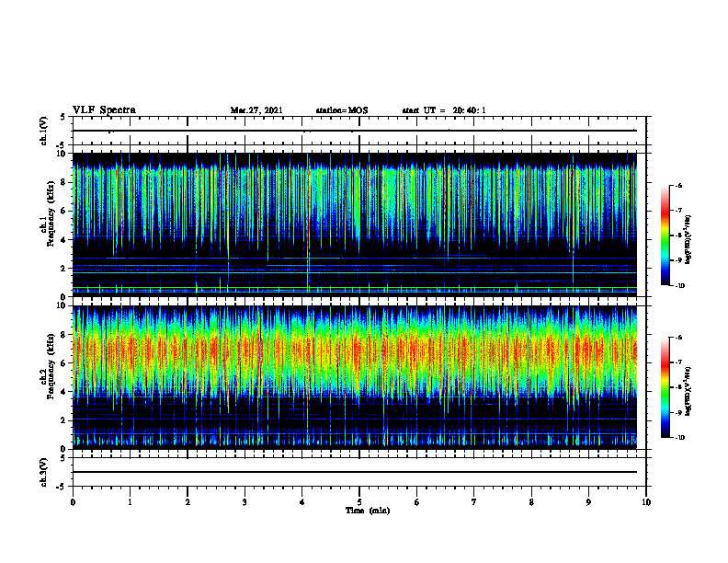Click time axis tick label "1"
Screen dimensions: 728x563
130,502
